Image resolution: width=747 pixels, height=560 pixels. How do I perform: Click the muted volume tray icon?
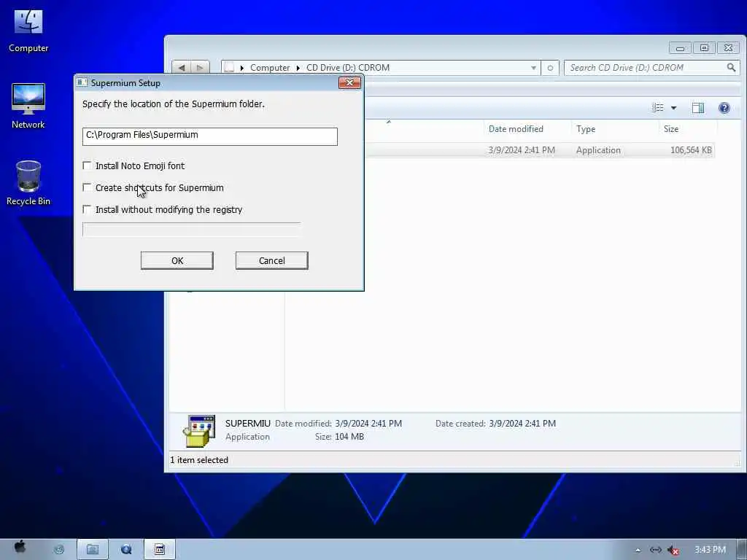tap(673, 550)
